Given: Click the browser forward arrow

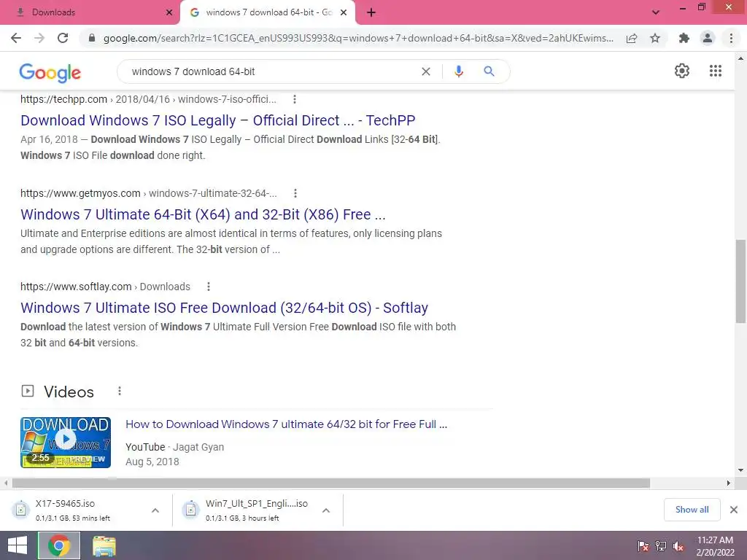Looking at the screenshot, I should pyautogui.click(x=39, y=38).
